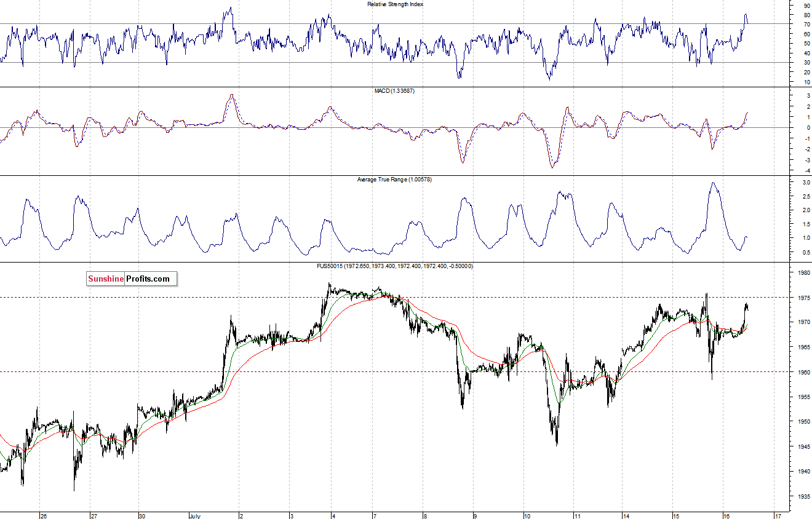This screenshot has width=812, height=519.
Task: Click the 1.5 label on ATR axis
Action: click(x=805, y=224)
